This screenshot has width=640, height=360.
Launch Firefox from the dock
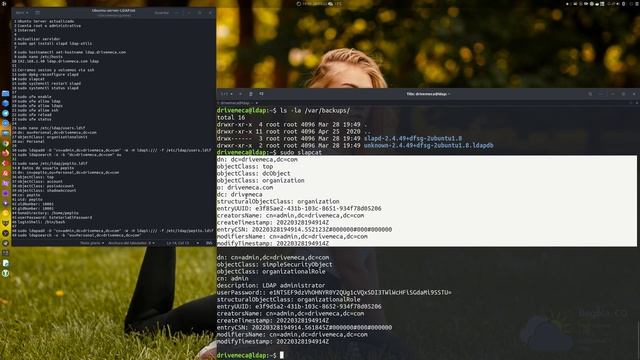(x=5, y=153)
